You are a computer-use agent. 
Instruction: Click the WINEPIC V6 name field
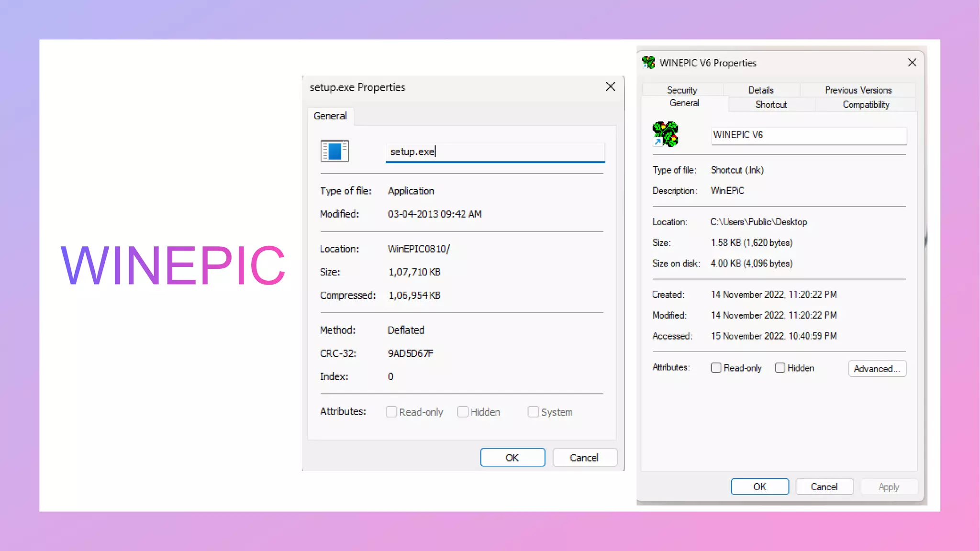pyautogui.click(x=808, y=135)
